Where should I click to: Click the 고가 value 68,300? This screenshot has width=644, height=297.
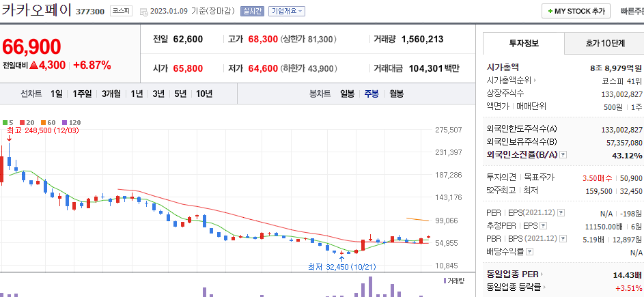(263, 40)
